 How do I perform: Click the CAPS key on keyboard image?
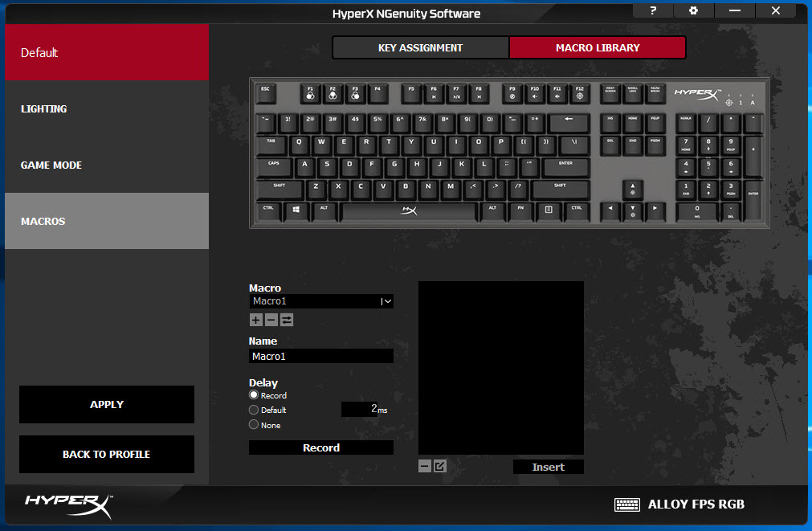(x=274, y=168)
